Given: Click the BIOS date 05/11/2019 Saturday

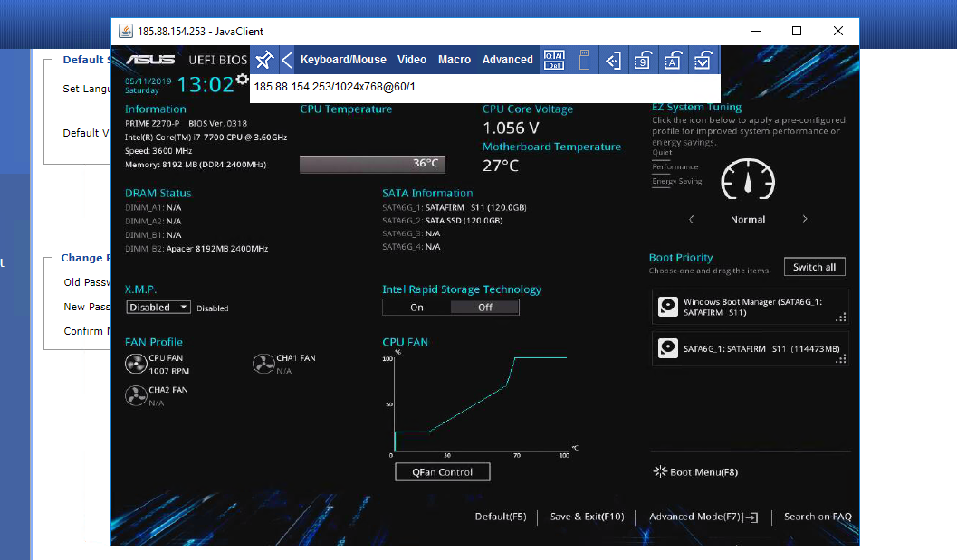Looking at the screenshot, I should point(148,85).
